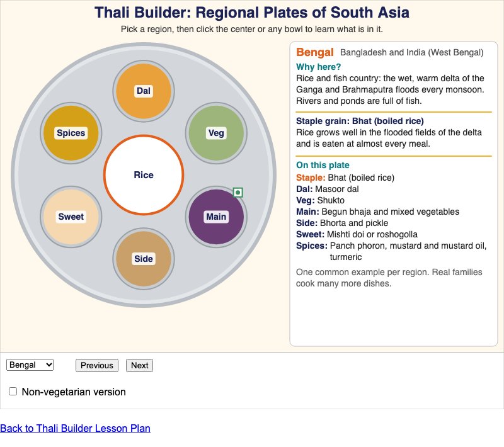This screenshot has height=447, width=504.
Task: Click the Thali Builder page title
Action: coord(251,13)
